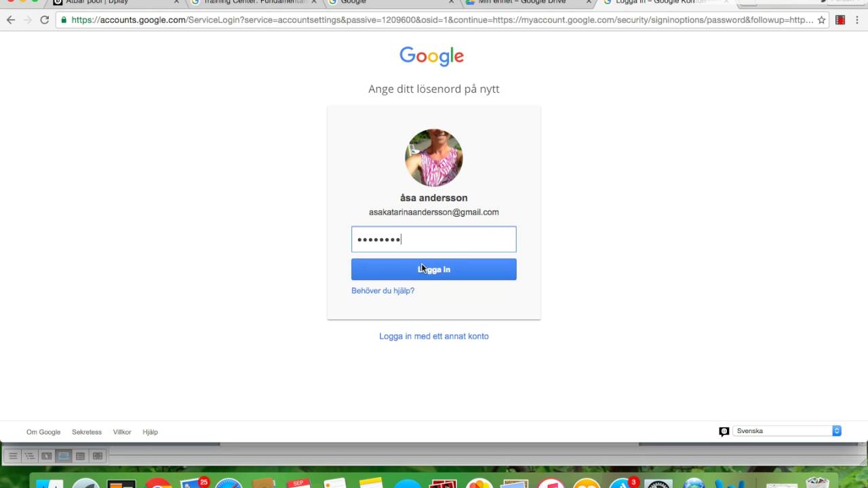Click the URL address bar
Viewport: 868px width, 488px height.
(441, 20)
